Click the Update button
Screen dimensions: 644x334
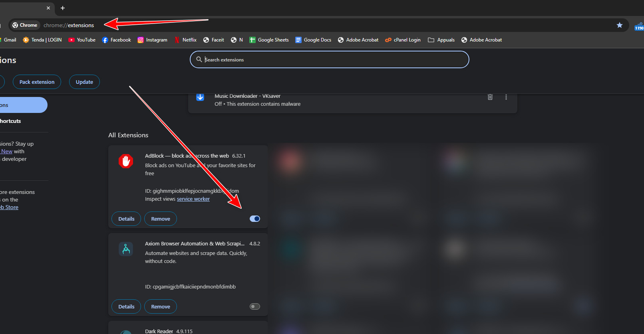[x=84, y=82]
